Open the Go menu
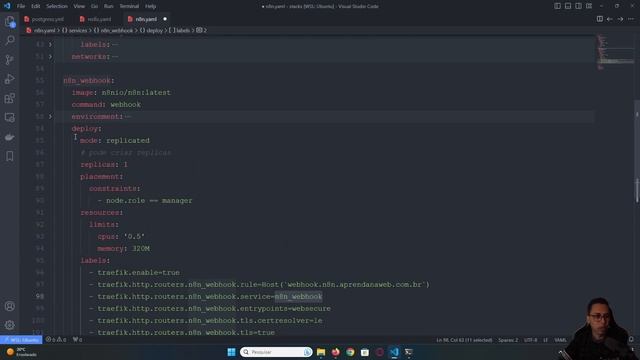 click(94, 6)
